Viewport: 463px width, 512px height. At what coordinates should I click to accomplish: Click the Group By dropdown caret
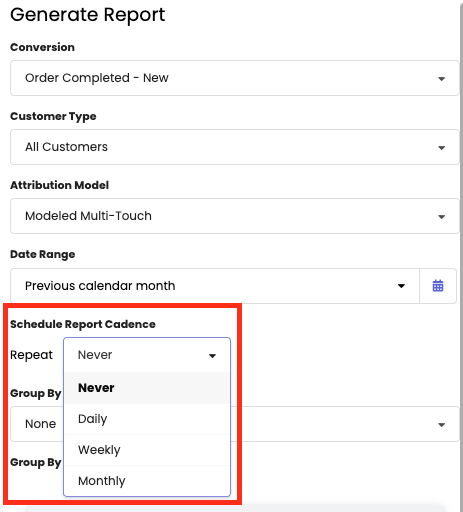click(x=441, y=425)
